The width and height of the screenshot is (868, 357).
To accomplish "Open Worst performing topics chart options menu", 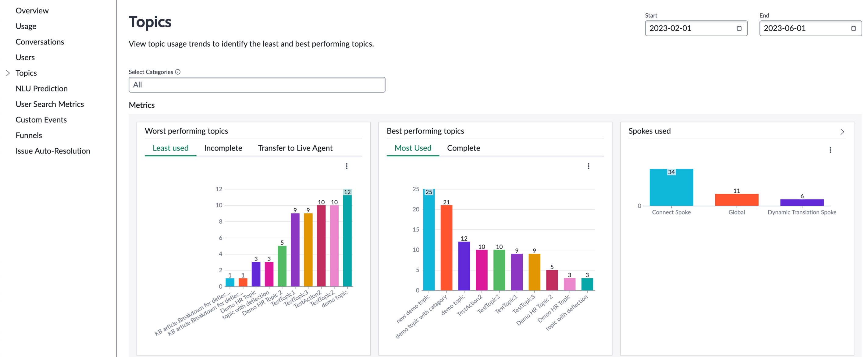I will [347, 166].
